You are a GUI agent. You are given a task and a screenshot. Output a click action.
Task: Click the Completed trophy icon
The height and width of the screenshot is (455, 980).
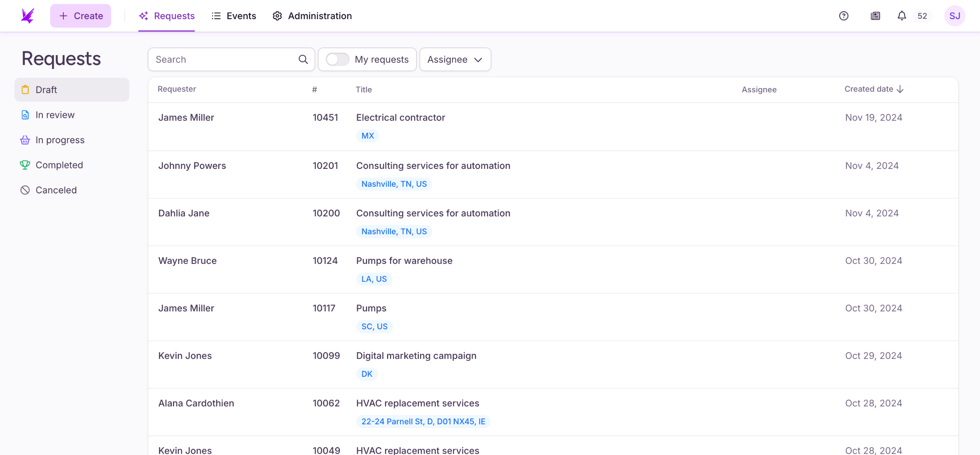25,165
